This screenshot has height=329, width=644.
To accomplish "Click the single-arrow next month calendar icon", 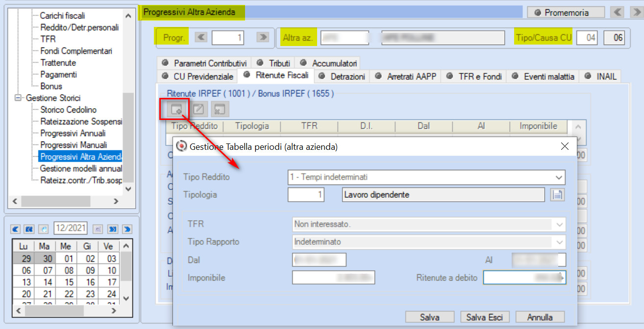I will [127, 229].
